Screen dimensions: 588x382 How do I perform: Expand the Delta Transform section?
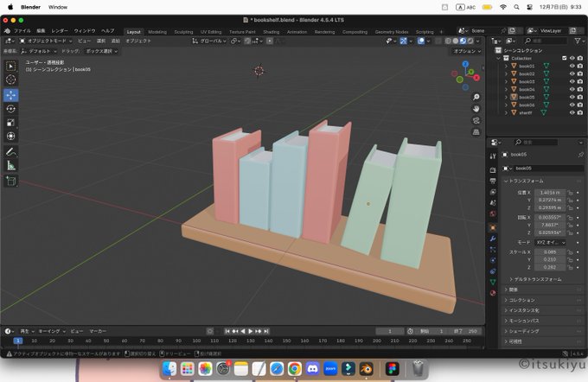click(536, 279)
